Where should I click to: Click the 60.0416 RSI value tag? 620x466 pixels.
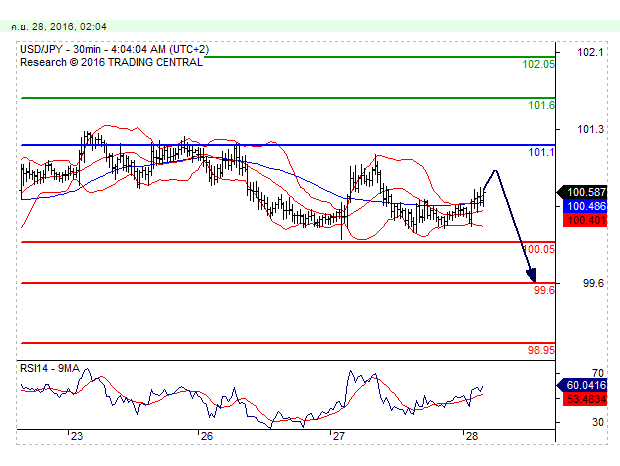(x=582, y=385)
